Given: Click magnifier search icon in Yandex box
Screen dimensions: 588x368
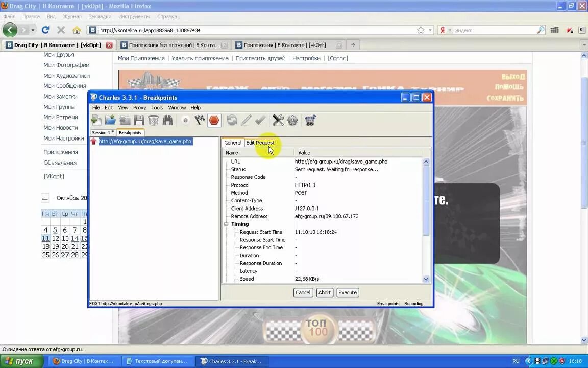Looking at the screenshot, I should point(541,30).
